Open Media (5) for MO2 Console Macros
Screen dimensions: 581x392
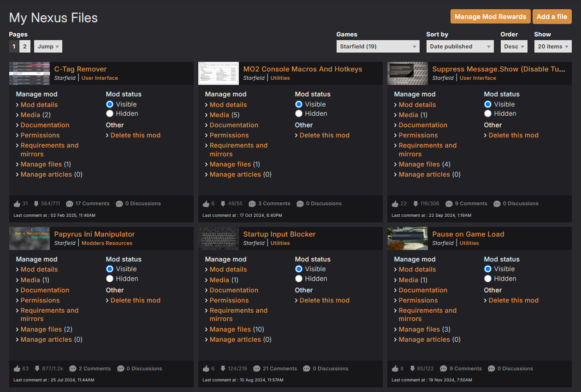(224, 115)
